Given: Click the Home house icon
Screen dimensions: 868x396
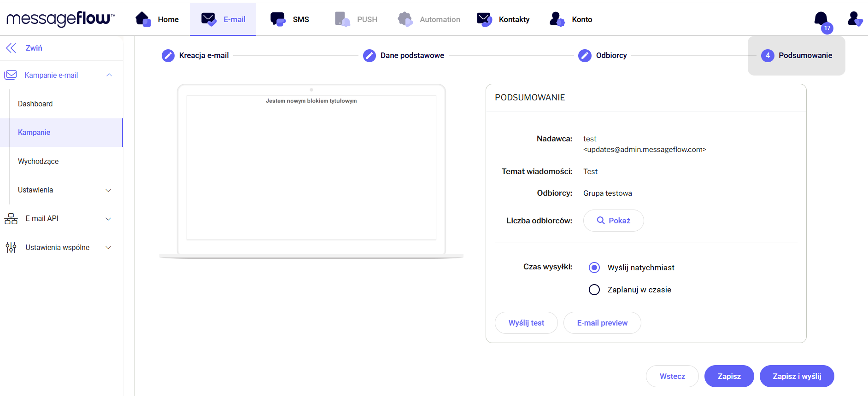Looking at the screenshot, I should click(143, 19).
